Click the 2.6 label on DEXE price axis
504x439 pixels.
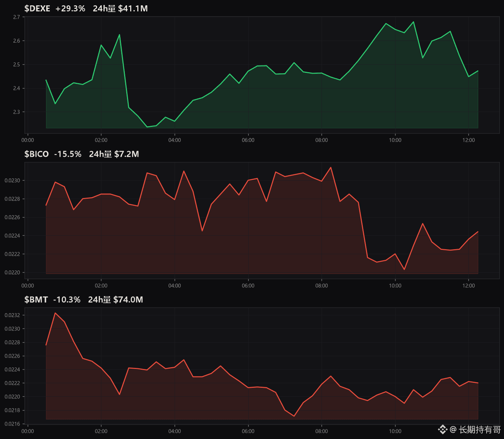(x=16, y=41)
